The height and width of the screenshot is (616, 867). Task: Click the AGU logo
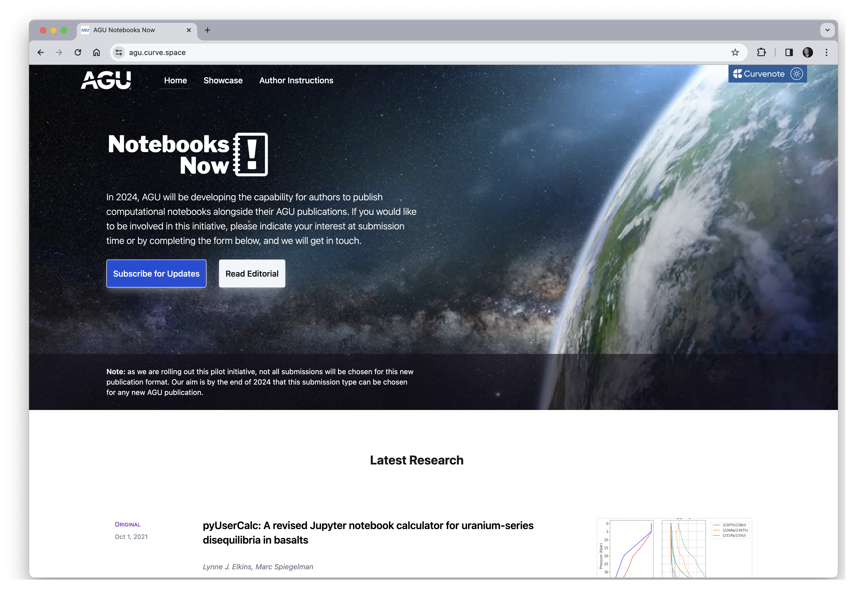107,80
